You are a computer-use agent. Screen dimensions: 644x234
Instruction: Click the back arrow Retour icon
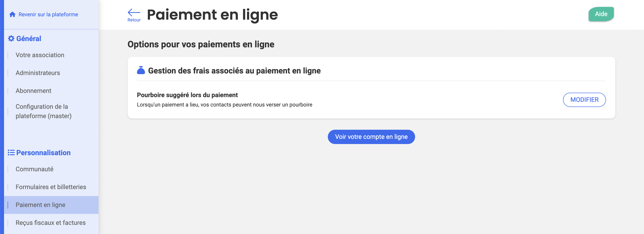[134, 12]
